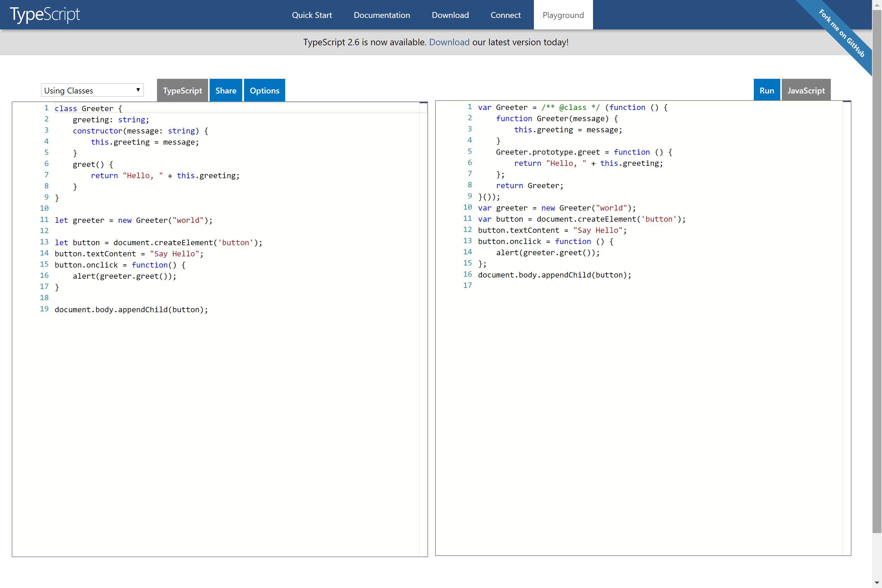Click 'button.onclick = function ()' in JavaScript output
Image resolution: width=882 pixels, height=588 pixels.
[x=546, y=241]
